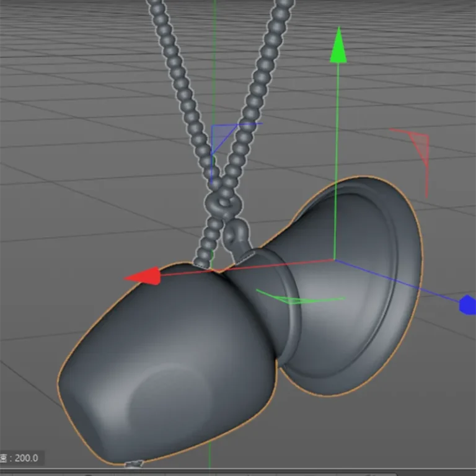
Task: Click the green Y-axis arrow tip
Action: 338,45
